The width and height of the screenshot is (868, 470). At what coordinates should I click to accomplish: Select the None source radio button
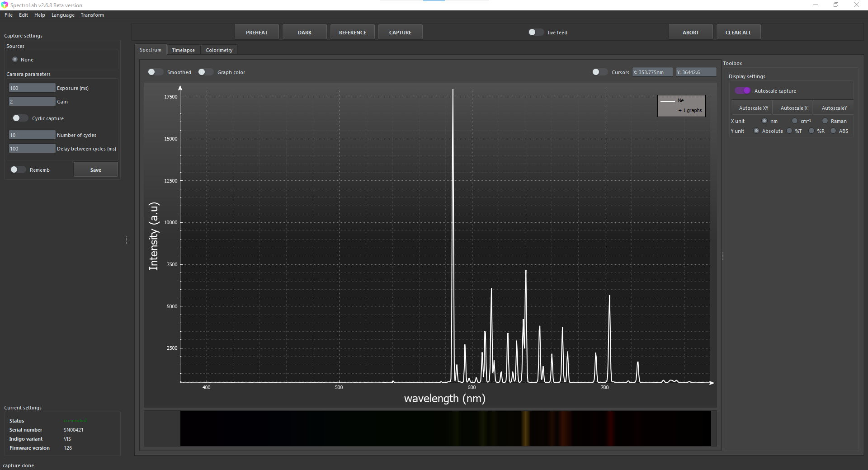15,59
